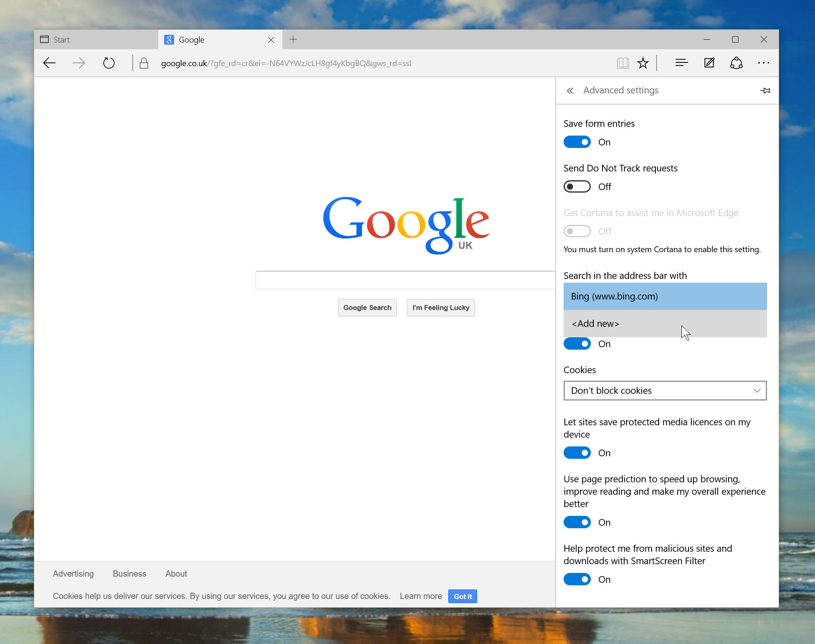Toggle the SmartScreen Filter protection on

576,580
